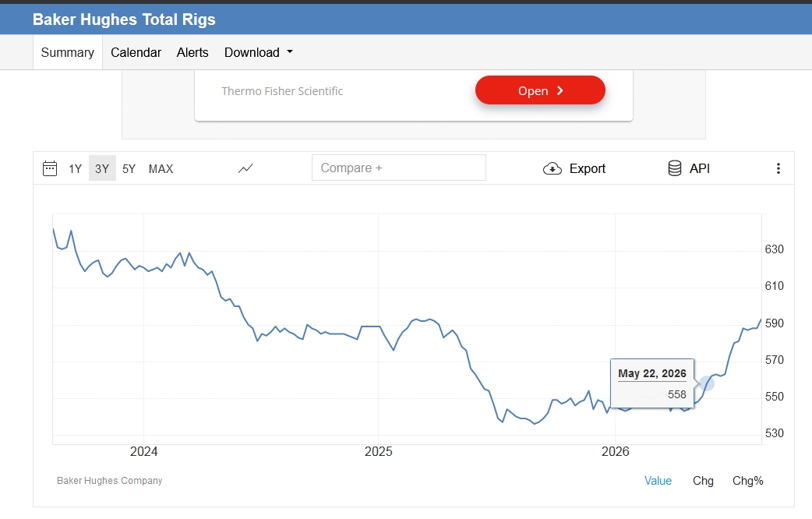Open the calendar date range icon

[50, 168]
